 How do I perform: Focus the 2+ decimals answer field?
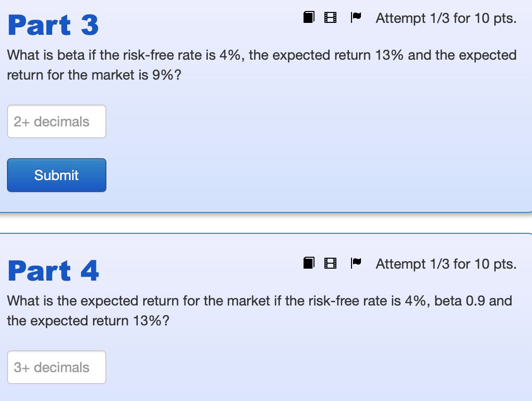pos(56,121)
